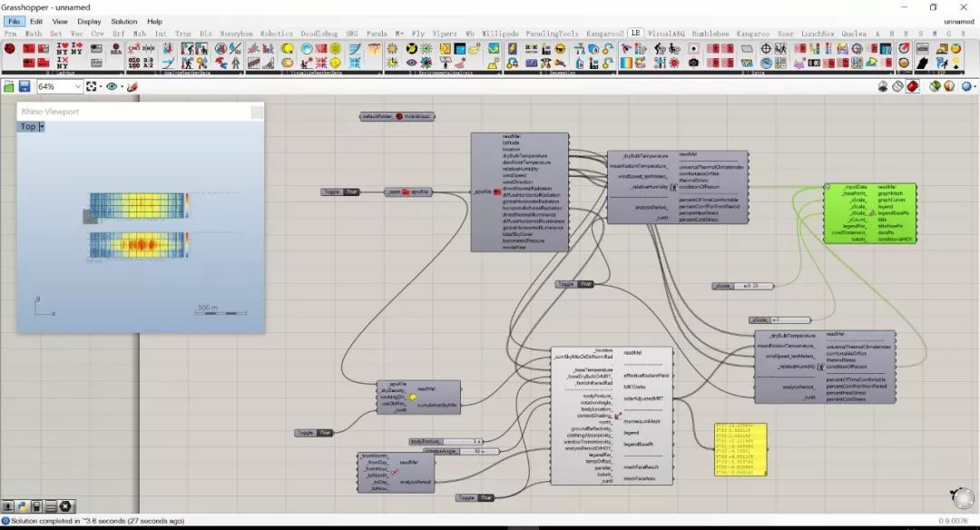Open the dropdown arrow beside Named Views eye

[x=122, y=86]
